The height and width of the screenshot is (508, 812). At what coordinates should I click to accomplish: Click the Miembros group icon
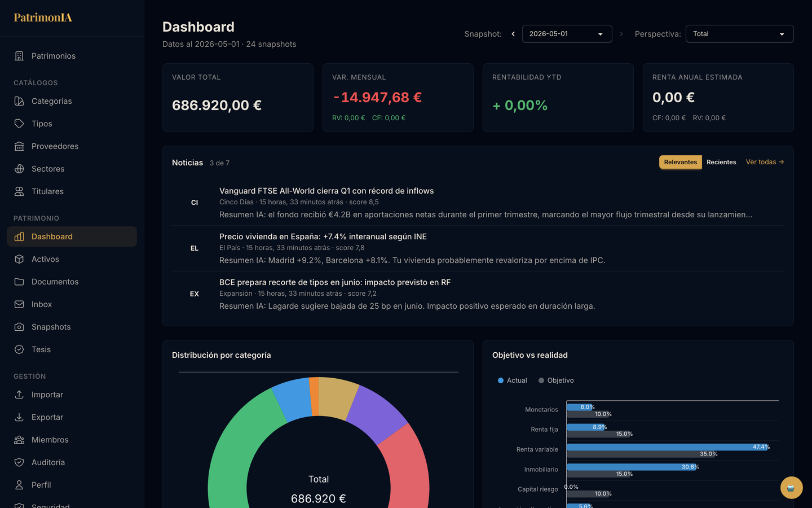pyautogui.click(x=19, y=440)
